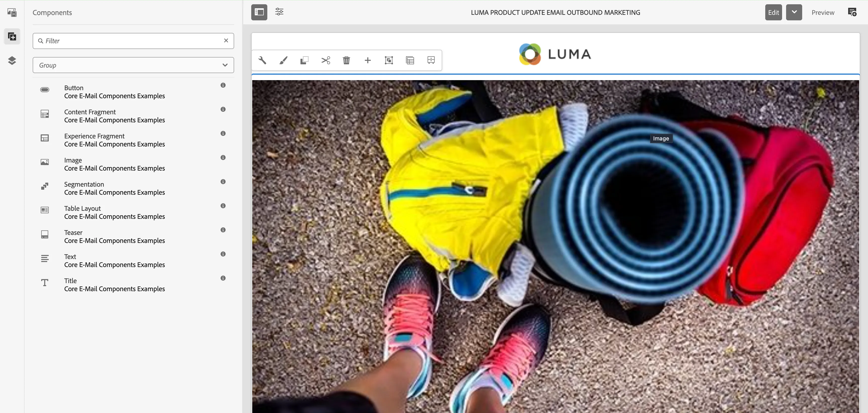The height and width of the screenshot is (413, 868).
Task: Click the Layout mode icon in component toolbar
Action: pyautogui.click(x=431, y=60)
